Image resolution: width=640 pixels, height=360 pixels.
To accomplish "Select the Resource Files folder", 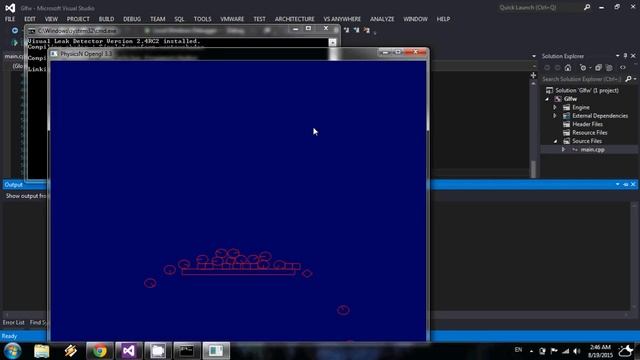I will click(589, 133).
